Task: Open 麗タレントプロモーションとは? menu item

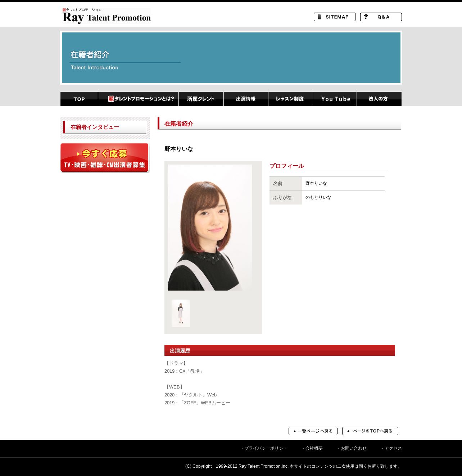Action: (x=139, y=99)
